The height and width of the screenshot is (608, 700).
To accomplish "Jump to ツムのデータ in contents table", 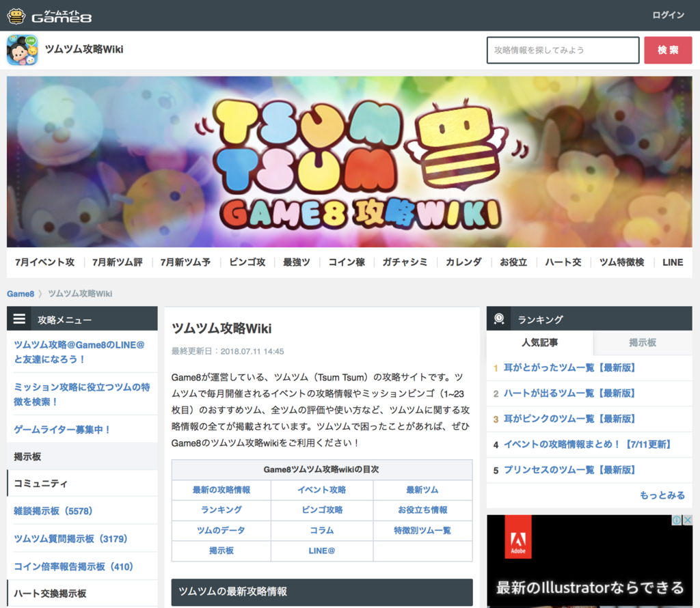I will click(x=221, y=530).
